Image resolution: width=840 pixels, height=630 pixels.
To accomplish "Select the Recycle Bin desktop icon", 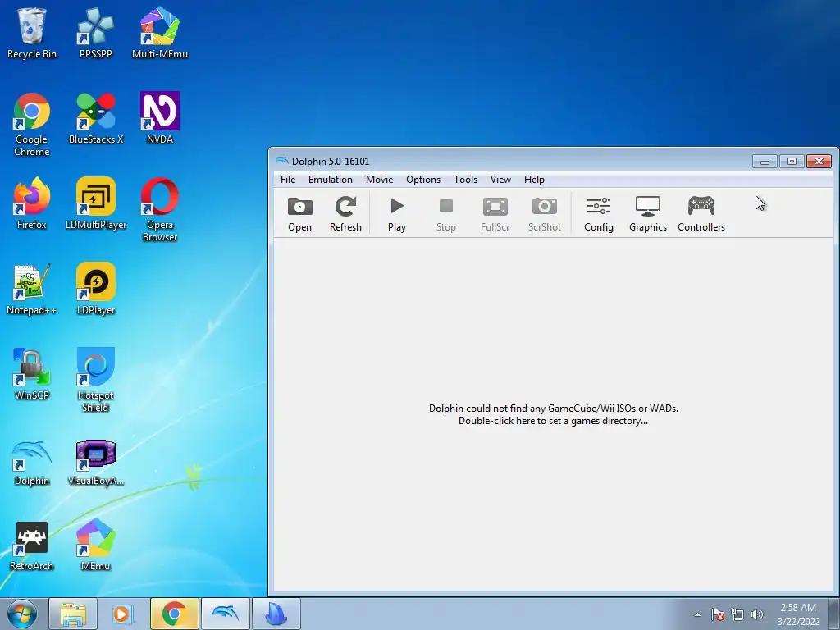I will click(32, 33).
